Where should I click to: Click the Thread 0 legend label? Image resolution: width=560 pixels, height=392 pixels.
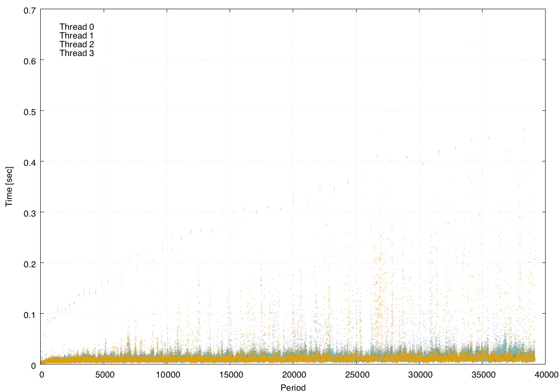pyautogui.click(x=77, y=27)
